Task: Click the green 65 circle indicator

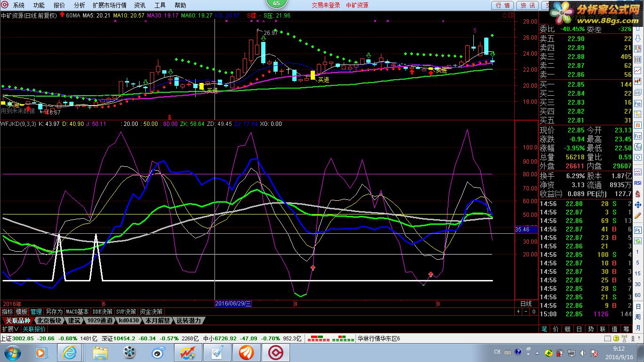Action: (276, 4)
